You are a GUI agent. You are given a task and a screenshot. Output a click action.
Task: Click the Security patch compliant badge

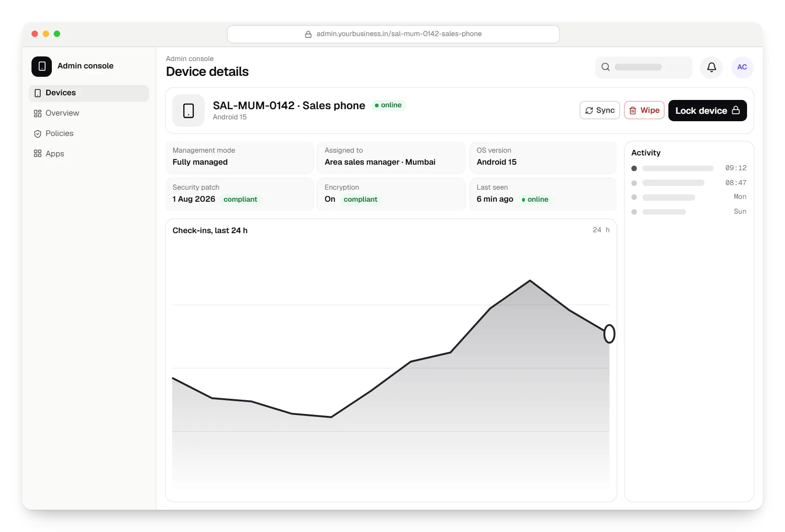240,199
